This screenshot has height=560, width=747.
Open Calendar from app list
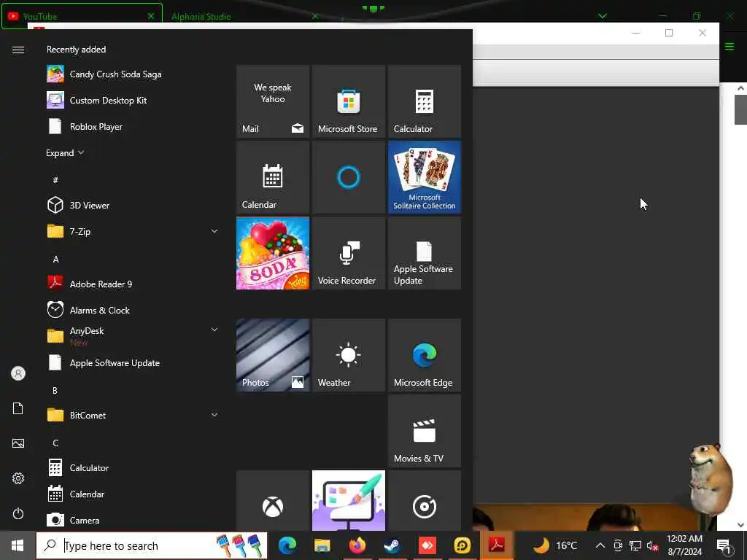coord(133,494)
